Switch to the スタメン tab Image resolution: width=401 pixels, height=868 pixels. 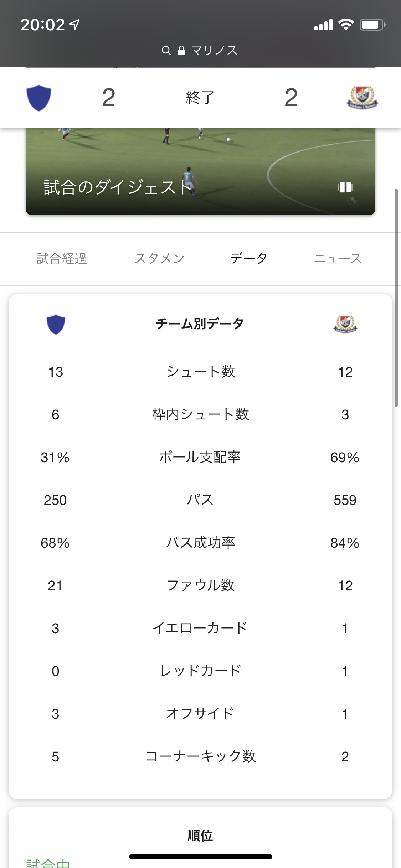coord(159,259)
